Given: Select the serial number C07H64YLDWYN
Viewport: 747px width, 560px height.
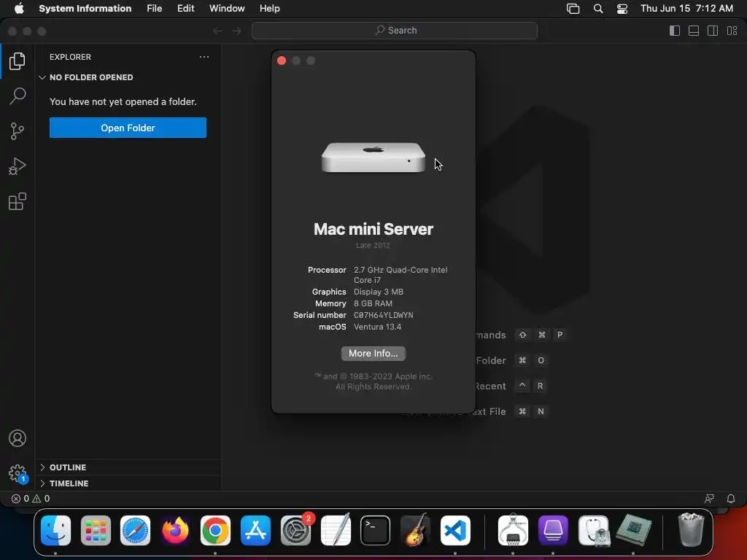Looking at the screenshot, I should [384, 315].
